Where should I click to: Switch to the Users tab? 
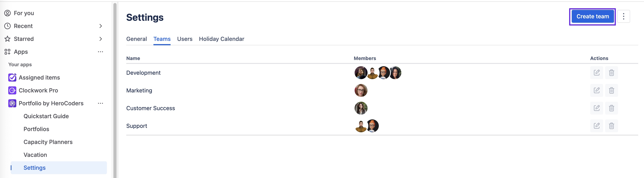click(184, 39)
